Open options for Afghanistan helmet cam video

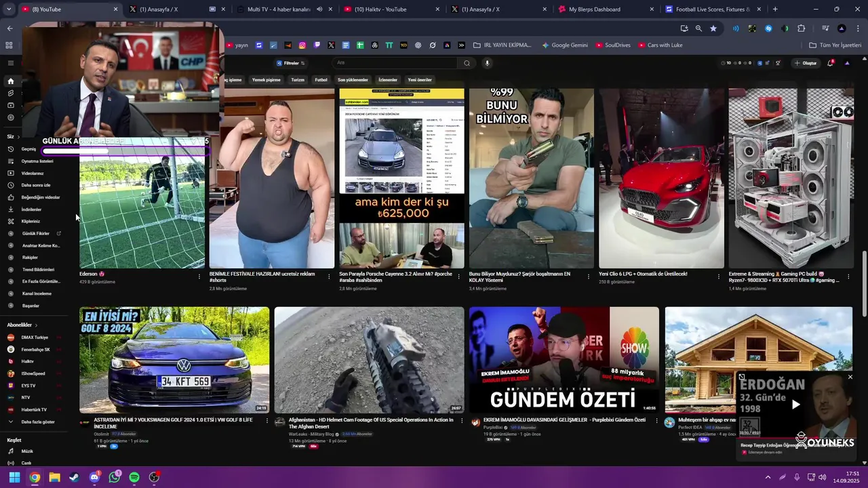tap(461, 421)
